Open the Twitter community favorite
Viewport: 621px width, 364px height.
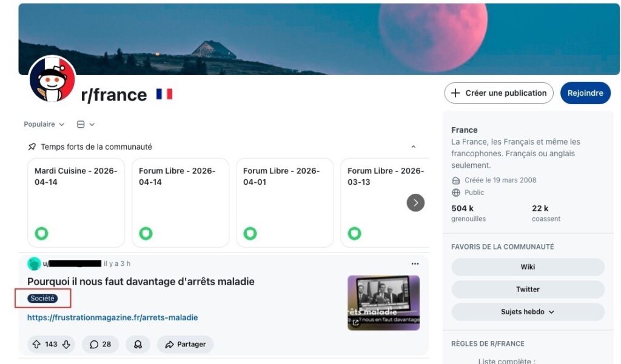coord(528,289)
